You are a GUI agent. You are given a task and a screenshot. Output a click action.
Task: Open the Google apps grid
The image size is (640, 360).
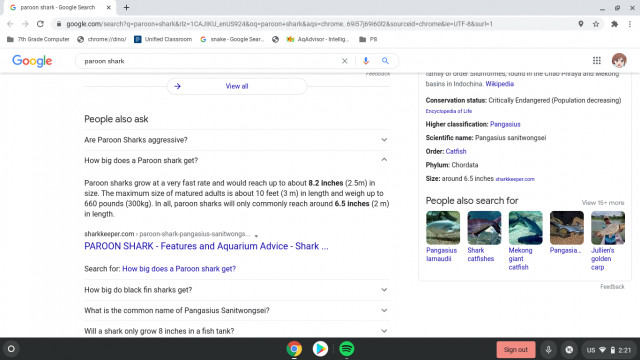point(597,60)
